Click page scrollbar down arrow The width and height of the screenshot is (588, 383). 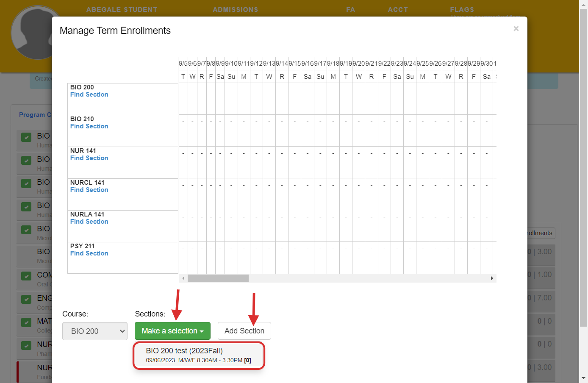(x=583, y=378)
